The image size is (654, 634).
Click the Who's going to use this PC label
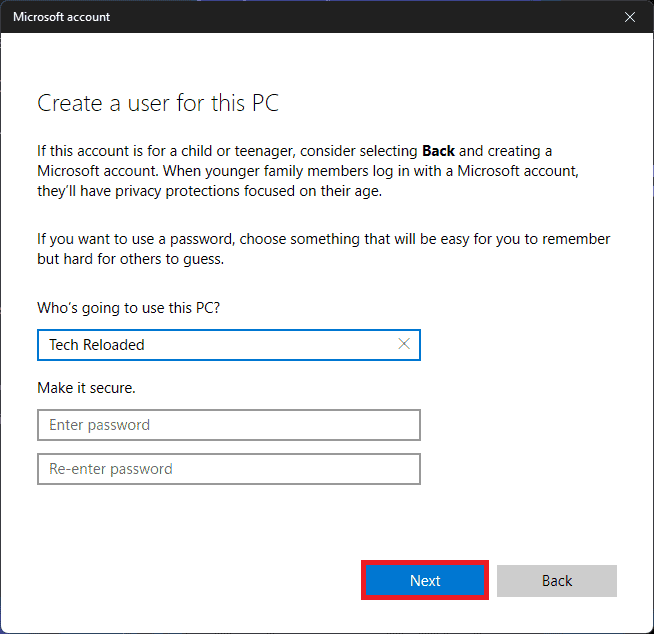tap(128, 307)
